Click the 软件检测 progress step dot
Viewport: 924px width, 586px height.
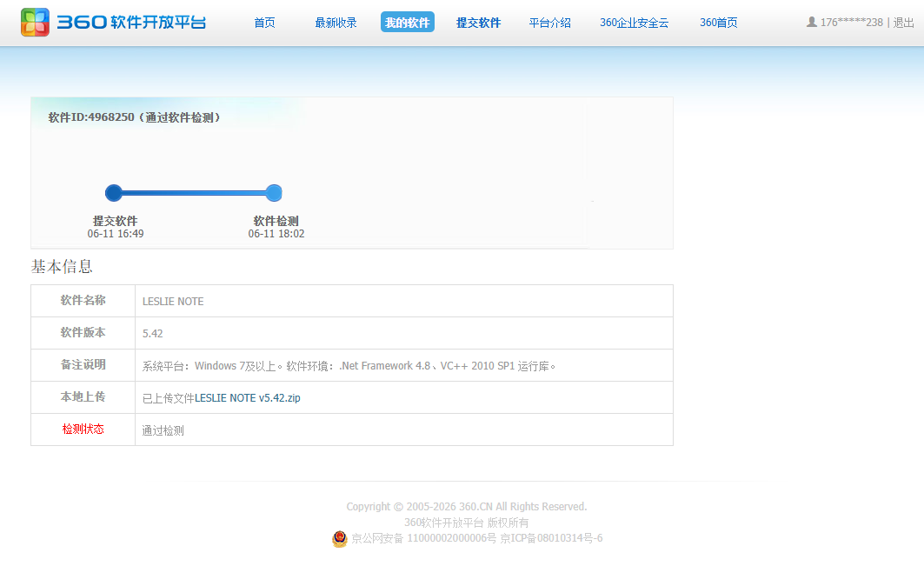(274, 193)
